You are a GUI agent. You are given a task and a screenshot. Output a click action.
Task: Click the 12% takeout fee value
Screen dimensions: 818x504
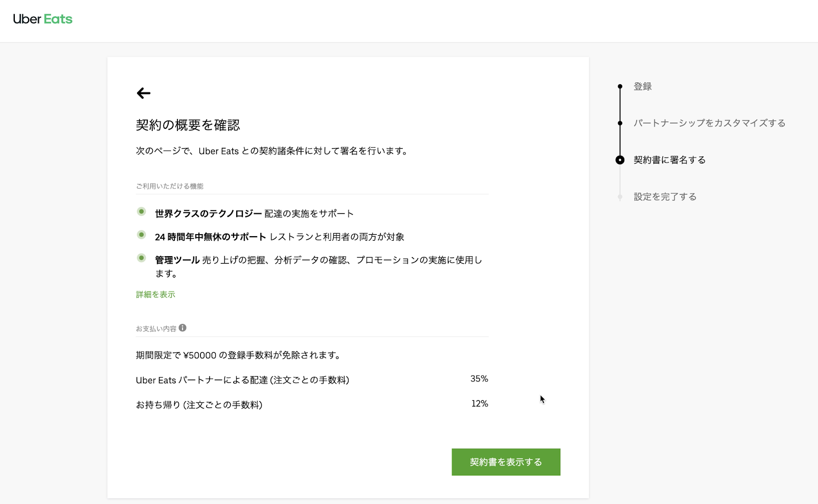[480, 403]
